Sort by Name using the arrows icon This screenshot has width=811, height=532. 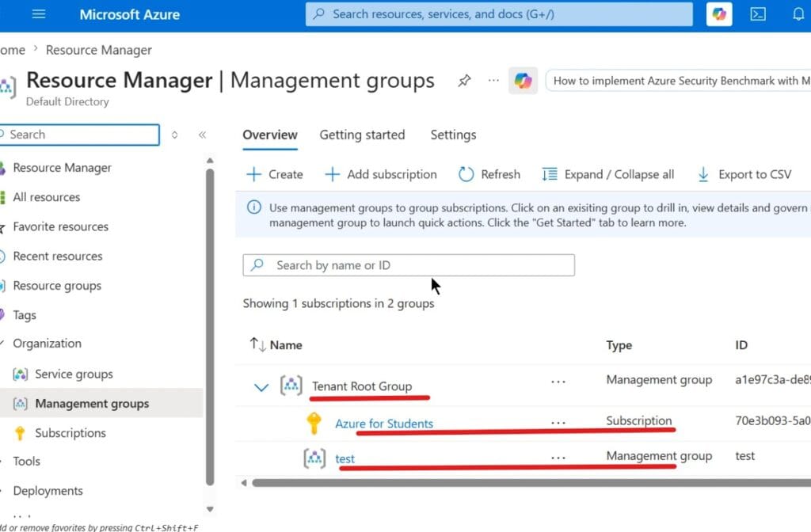pyautogui.click(x=257, y=344)
